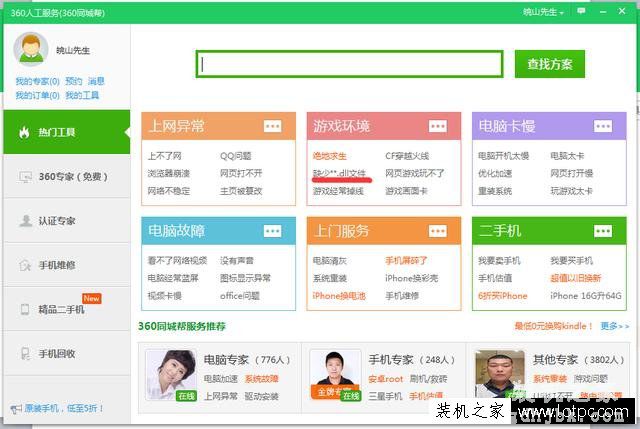Screen dimensions: 640x429
Task: Open the 晓山先生 account dropdown
Action: point(543,12)
